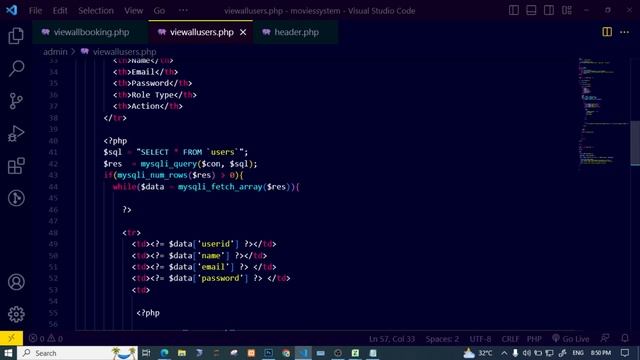Open Chrome from the taskbar
This screenshot has height=360, width=640.
click(286, 353)
